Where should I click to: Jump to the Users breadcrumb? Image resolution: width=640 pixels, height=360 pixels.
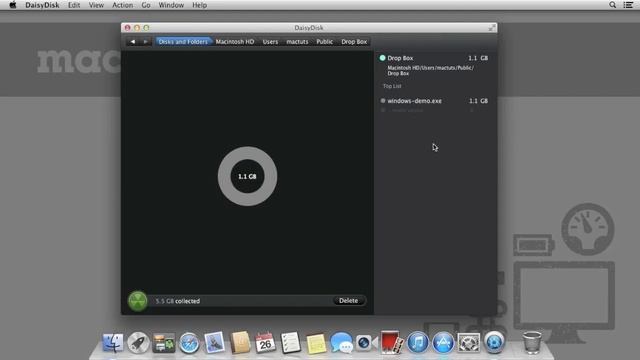coord(270,42)
